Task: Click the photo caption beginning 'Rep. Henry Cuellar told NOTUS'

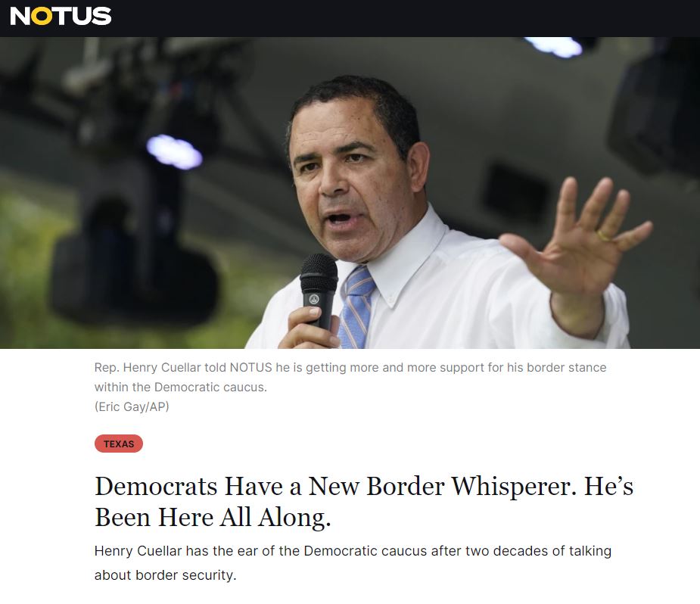Action: click(x=350, y=377)
